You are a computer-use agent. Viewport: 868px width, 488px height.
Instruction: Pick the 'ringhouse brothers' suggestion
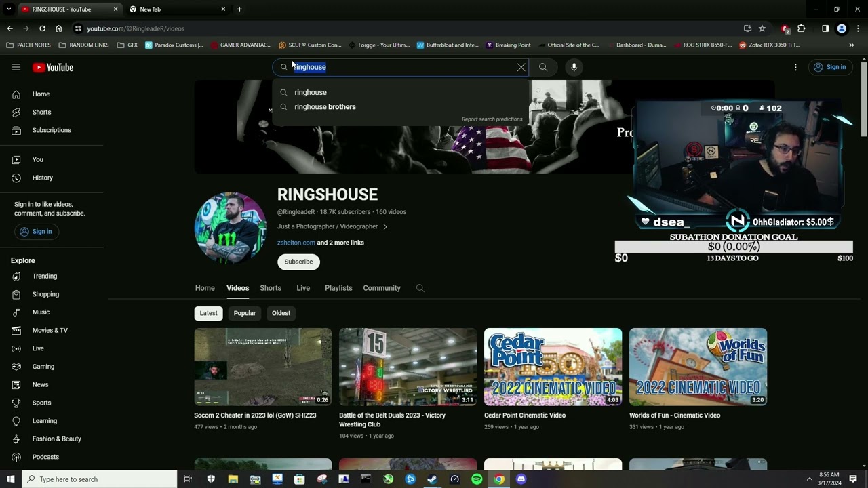(400, 106)
